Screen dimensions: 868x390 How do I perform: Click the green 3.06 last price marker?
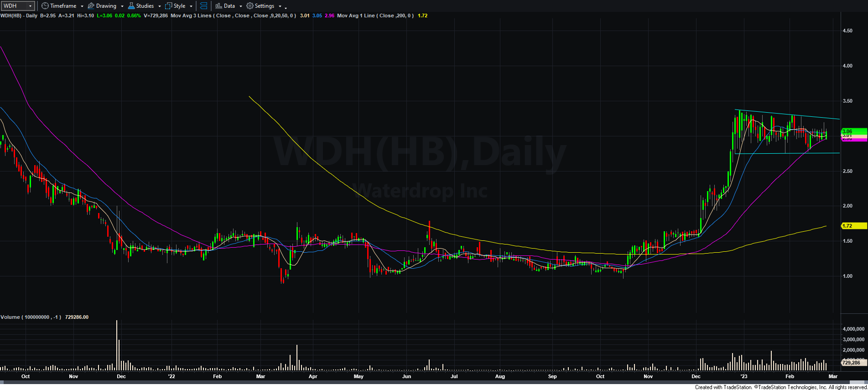[x=853, y=131]
